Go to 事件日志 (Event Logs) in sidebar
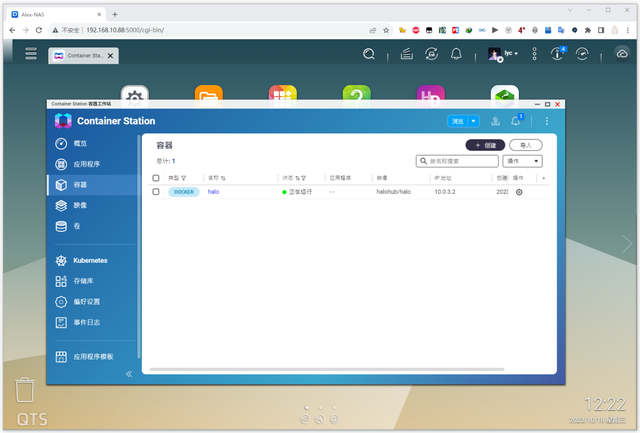The height and width of the screenshot is (433, 640). [88, 322]
